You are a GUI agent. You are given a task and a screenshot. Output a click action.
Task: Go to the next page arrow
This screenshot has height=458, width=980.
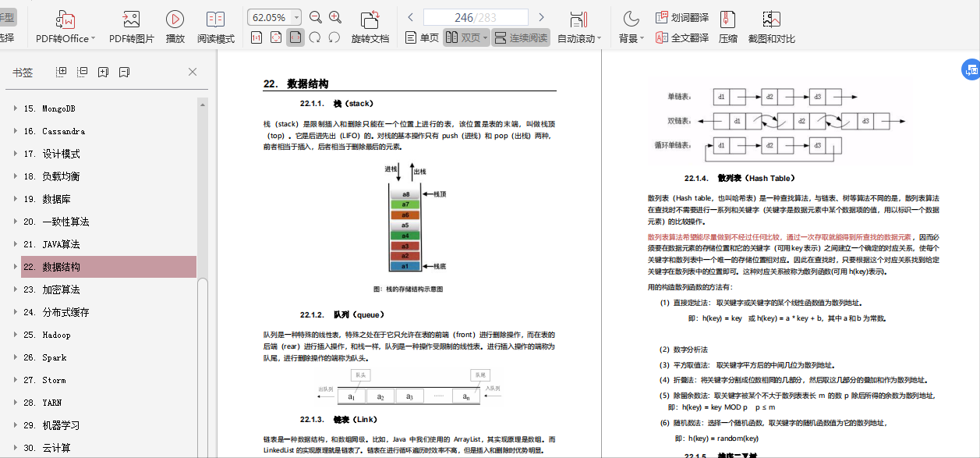(541, 17)
